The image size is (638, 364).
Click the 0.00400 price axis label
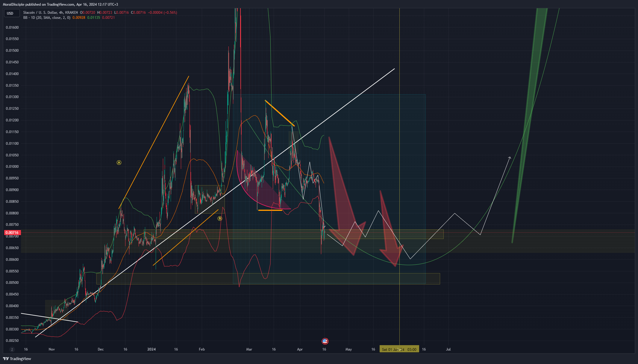point(12,306)
